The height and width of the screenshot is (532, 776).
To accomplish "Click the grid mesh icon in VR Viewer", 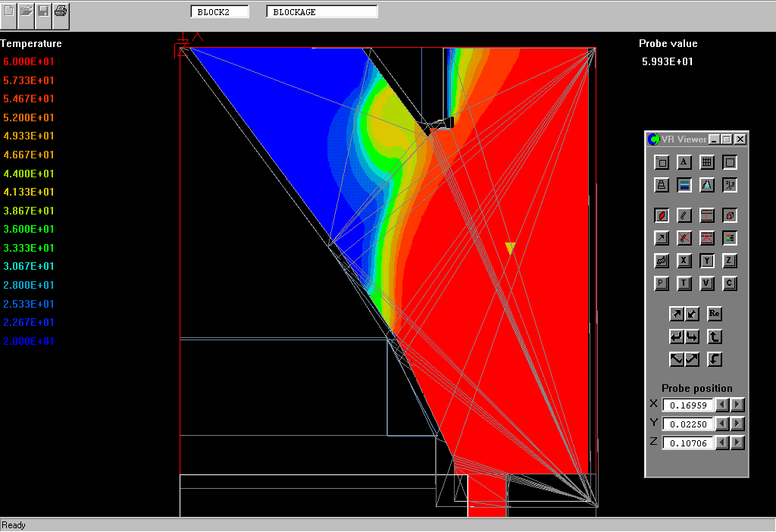I will pyautogui.click(x=706, y=162).
